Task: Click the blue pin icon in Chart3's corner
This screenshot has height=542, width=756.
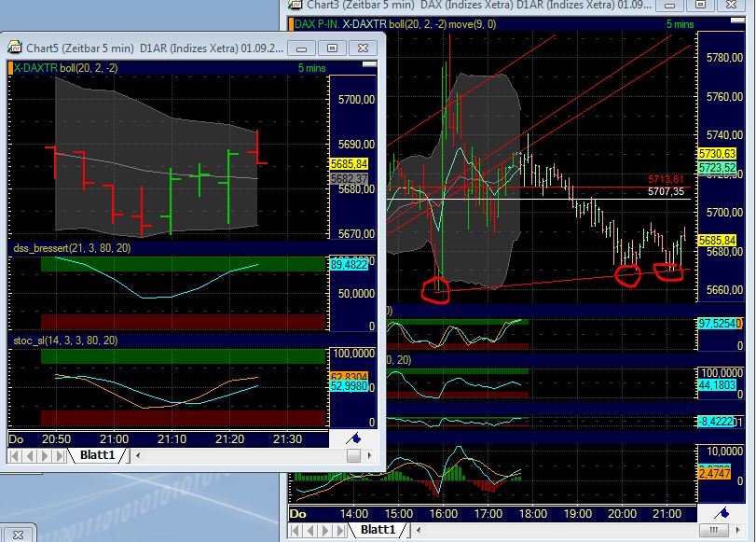Action: coord(719,510)
